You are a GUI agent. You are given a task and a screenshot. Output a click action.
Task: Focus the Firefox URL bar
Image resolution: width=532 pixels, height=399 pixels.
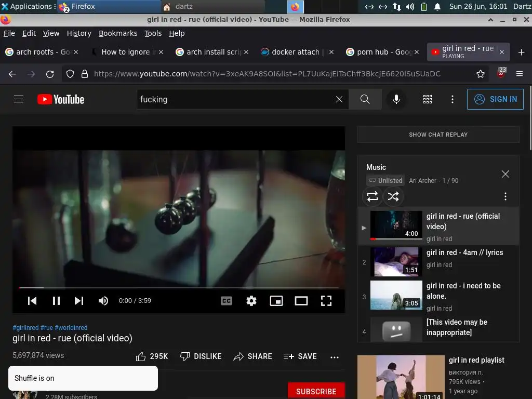[267, 74]
